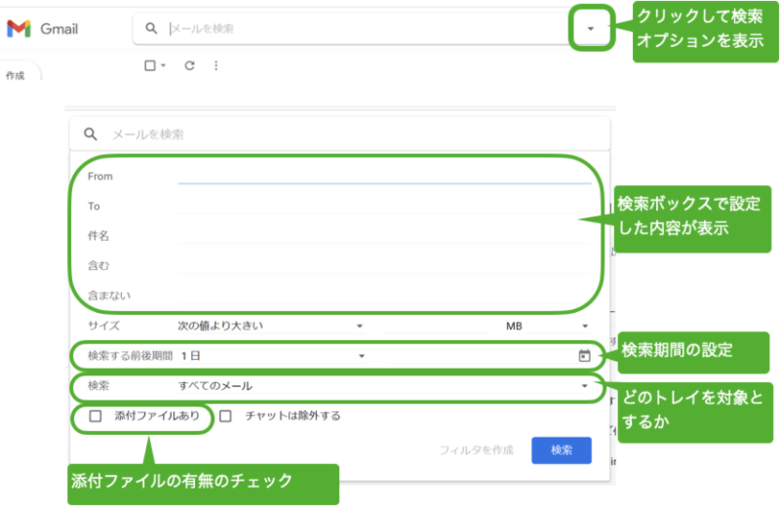Click the Gmail logo icon

pos(18,29)
